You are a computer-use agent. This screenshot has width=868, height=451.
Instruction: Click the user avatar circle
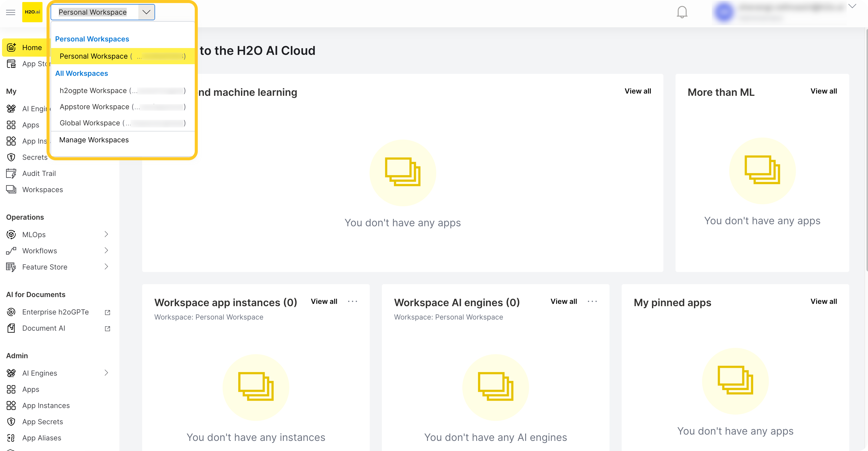(724, 12)
